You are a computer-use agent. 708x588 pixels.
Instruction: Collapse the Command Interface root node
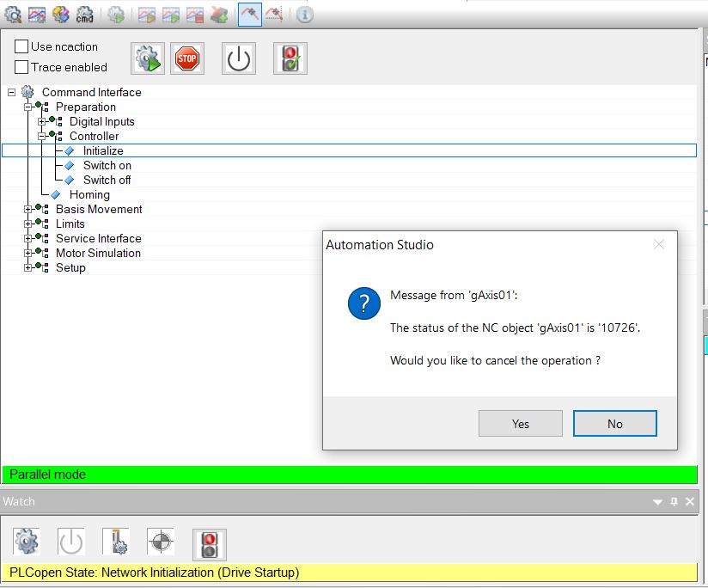click(12, 92)
